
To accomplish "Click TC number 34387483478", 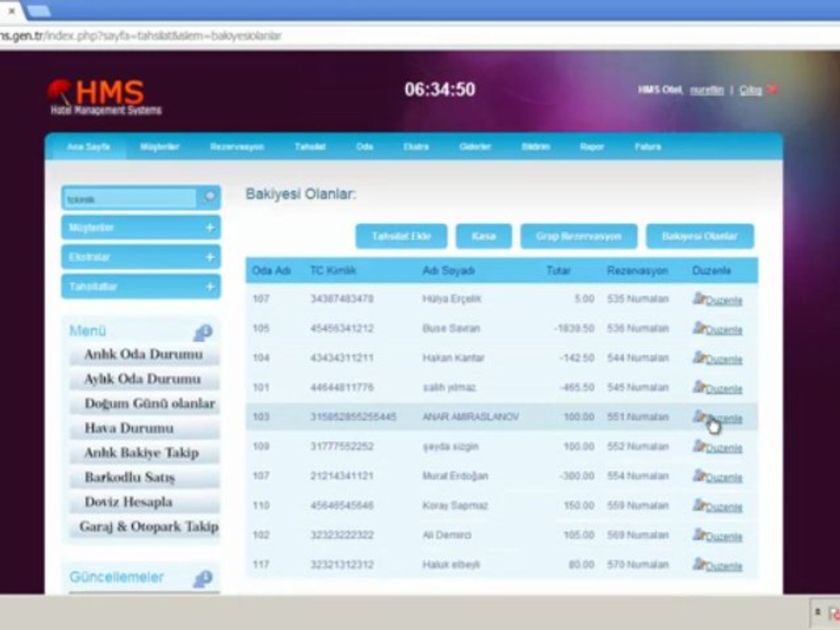I will click(x=342, y=299).
